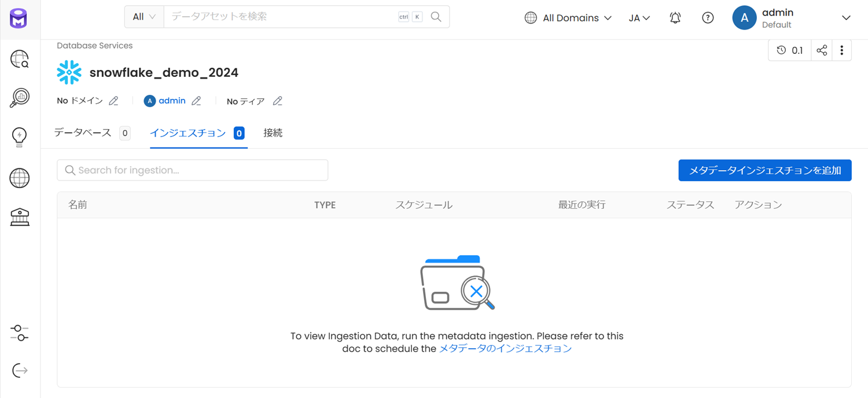
Task: Switch to the データベース tab
Action: [92, 133]
